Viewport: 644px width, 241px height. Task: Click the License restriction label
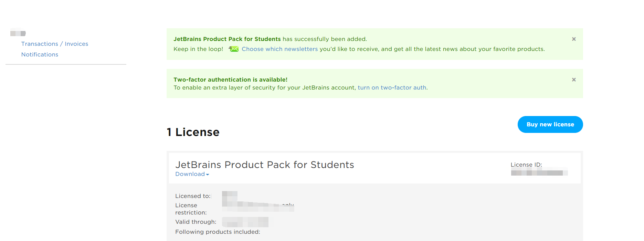click(x=191, y=209)
